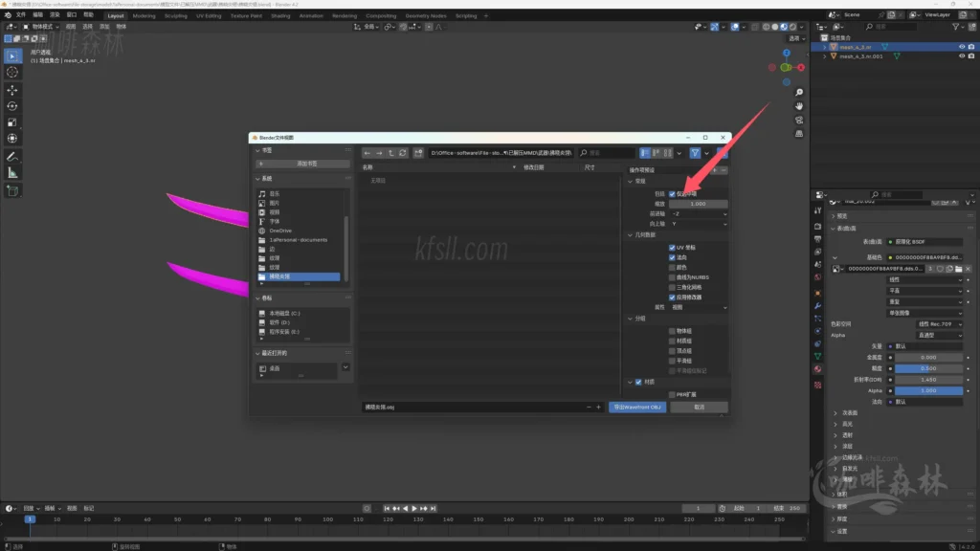Switch to the Sculpting workspace tab
This screenshot has width=980, height=551.
click(x=175, y=16)
